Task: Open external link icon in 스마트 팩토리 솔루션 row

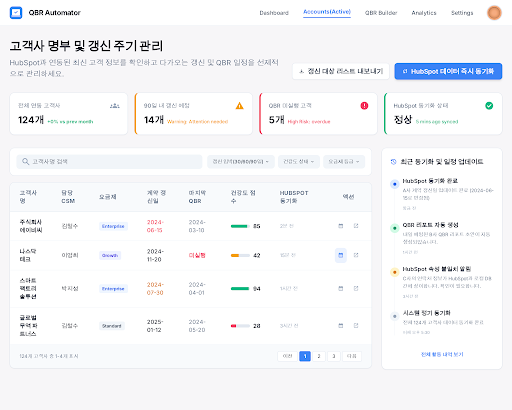Action: [356, 288]
